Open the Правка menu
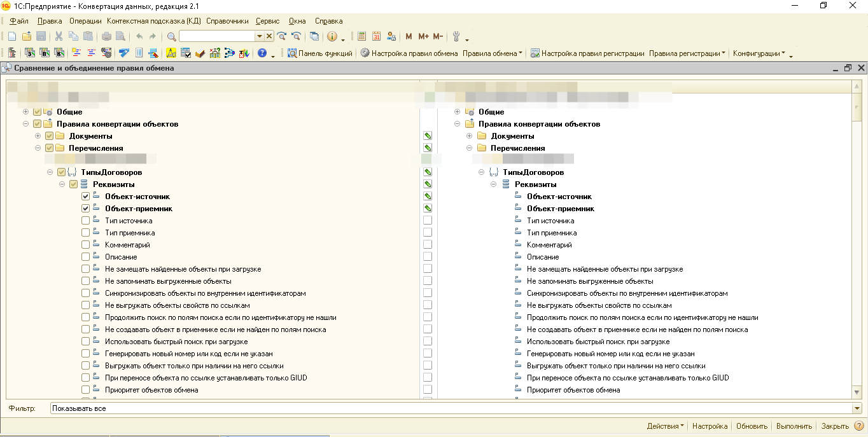 click(x=50, y=21)
